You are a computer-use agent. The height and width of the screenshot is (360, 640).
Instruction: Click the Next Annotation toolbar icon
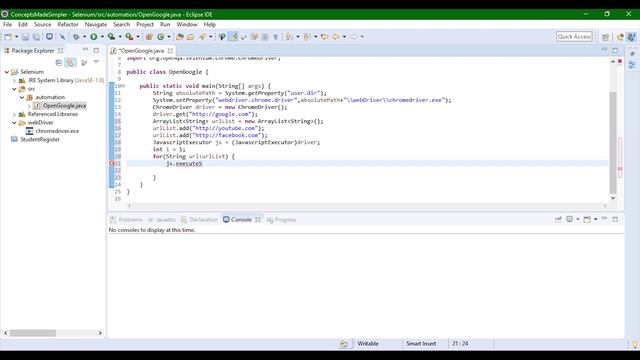pyautogui.click(x=289, y=37)
